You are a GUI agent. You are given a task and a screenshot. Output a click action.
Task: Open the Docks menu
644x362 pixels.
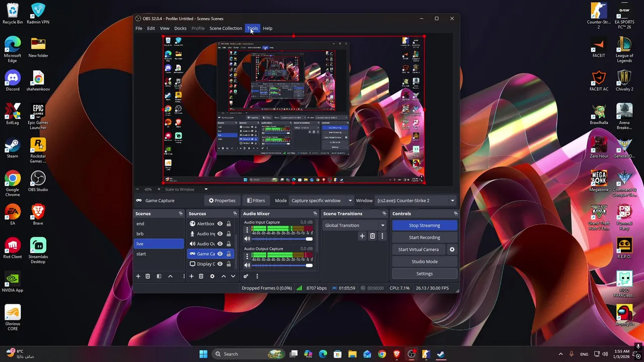point(180,28)
